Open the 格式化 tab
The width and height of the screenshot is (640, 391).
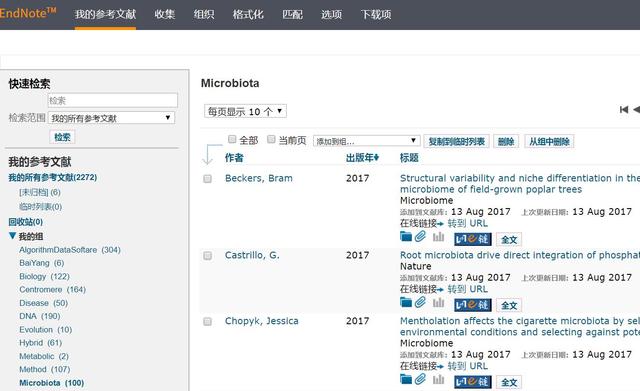pos(248,14)
